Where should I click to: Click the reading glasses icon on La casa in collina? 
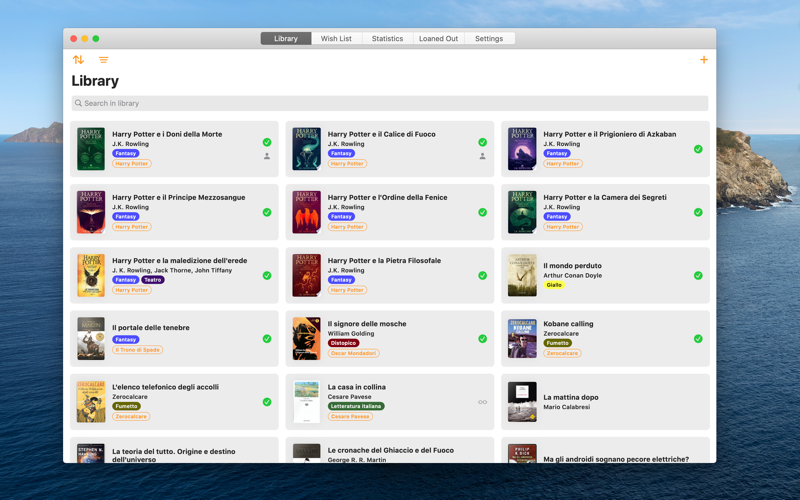point(483,402)
